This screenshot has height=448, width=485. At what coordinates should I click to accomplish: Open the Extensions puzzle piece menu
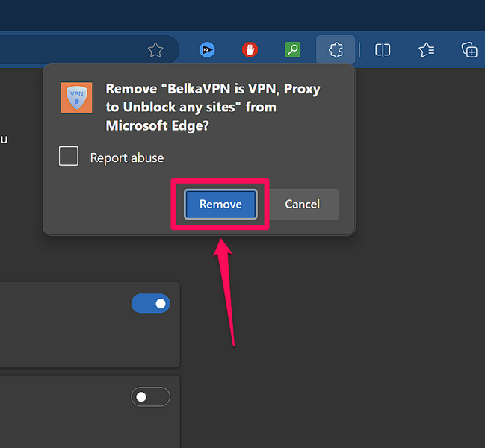[336, 50]
